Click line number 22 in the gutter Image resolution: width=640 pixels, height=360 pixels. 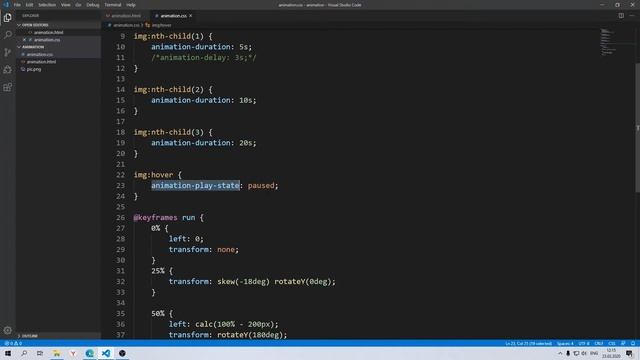pyautogui.click(x=120, y=175)
